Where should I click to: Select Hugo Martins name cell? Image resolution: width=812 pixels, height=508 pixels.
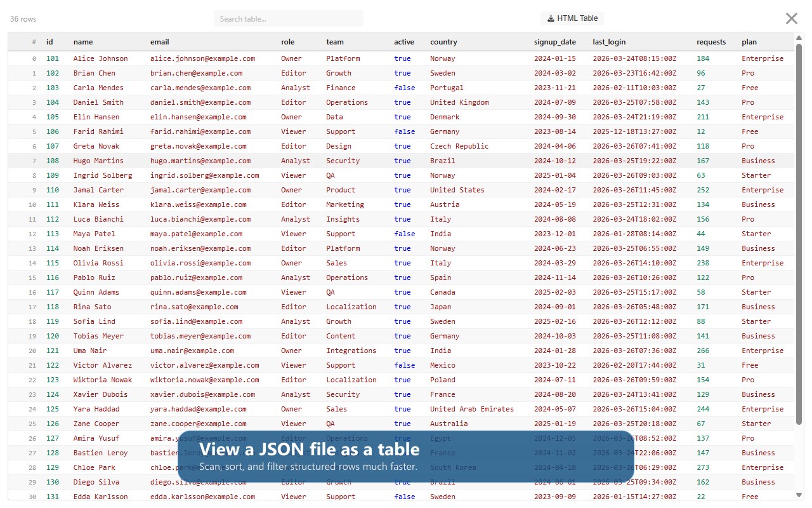click(98, 161)
